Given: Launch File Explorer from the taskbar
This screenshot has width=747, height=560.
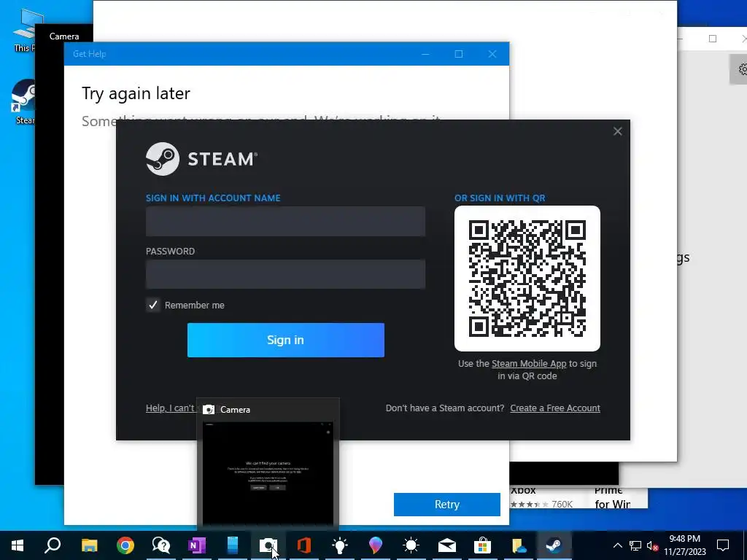Looking at the screenshot, I should (x=89, y=545).
